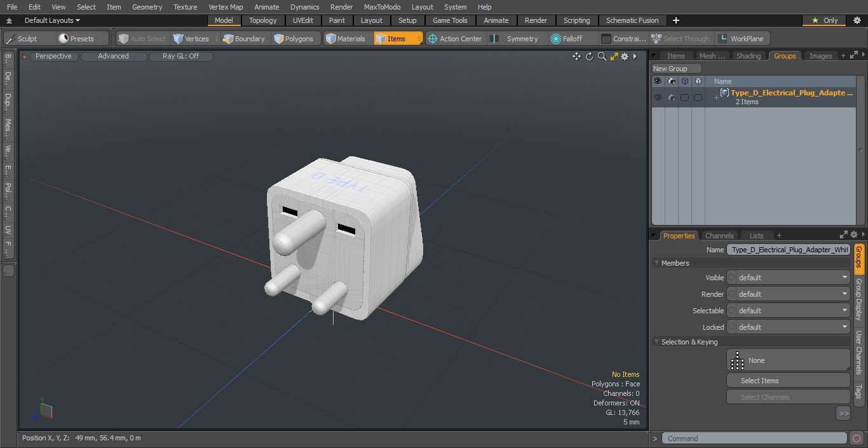Expand the Type_D_Electrical_Plug group tree
This screenshot has width=868, height=448.
point(716,97)
